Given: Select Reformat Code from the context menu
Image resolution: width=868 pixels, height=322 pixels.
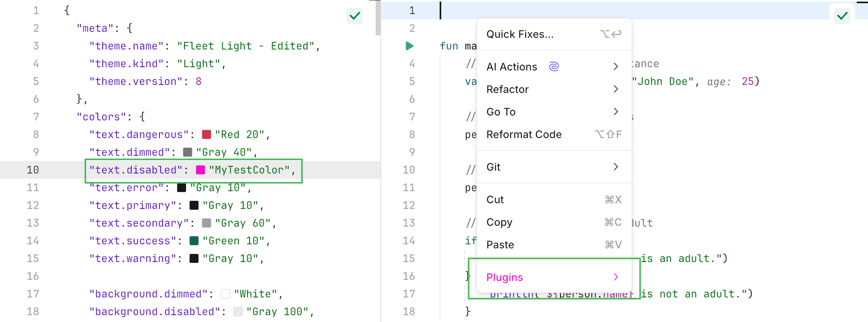Looking at the screenshot, I should [x=554, y=134].
